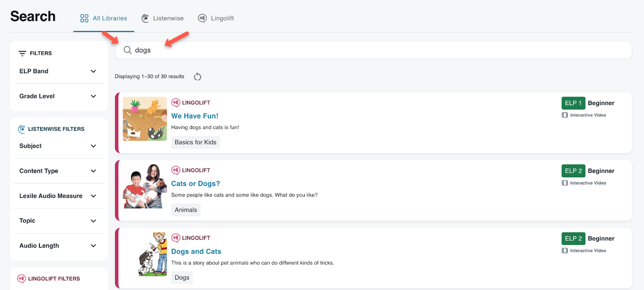The image size is (644, 290).
Task: Open the Cats or Dogs? lesson link
Action: pos(196,184)
